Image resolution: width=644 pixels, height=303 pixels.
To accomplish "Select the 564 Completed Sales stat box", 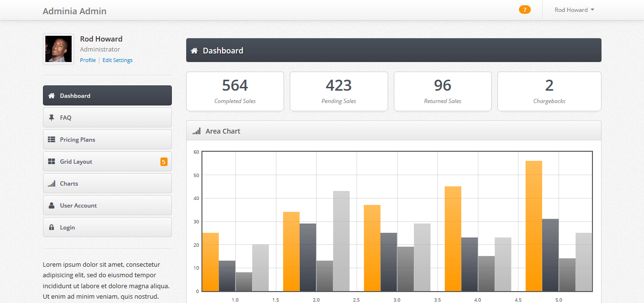I will (x=235, y=91).
